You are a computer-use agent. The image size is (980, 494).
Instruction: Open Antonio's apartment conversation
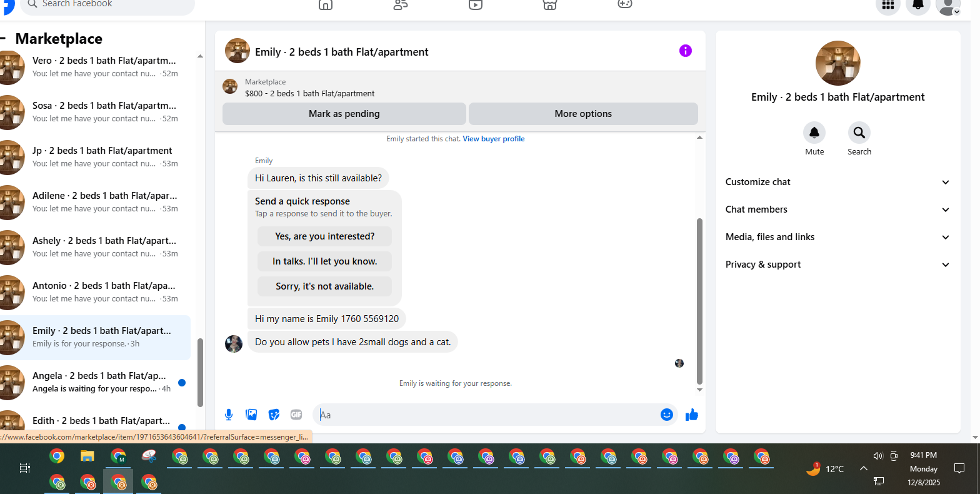(95, 292)
